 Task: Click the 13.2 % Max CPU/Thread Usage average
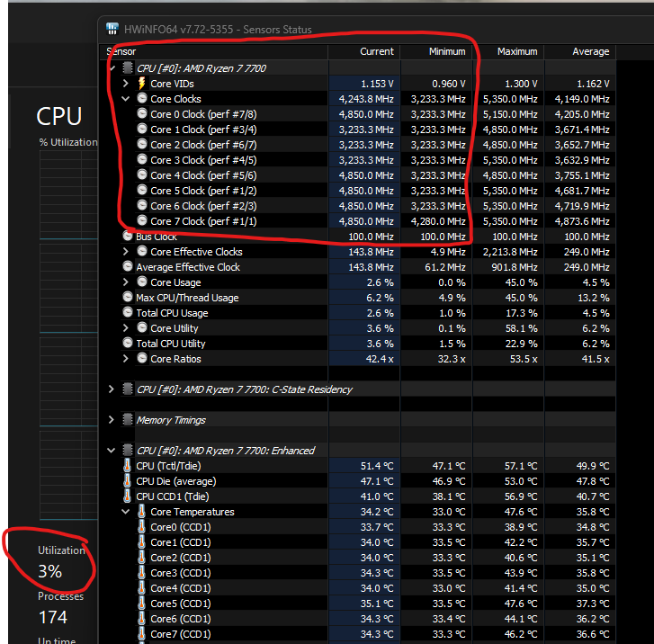click(x=593, y=298)
